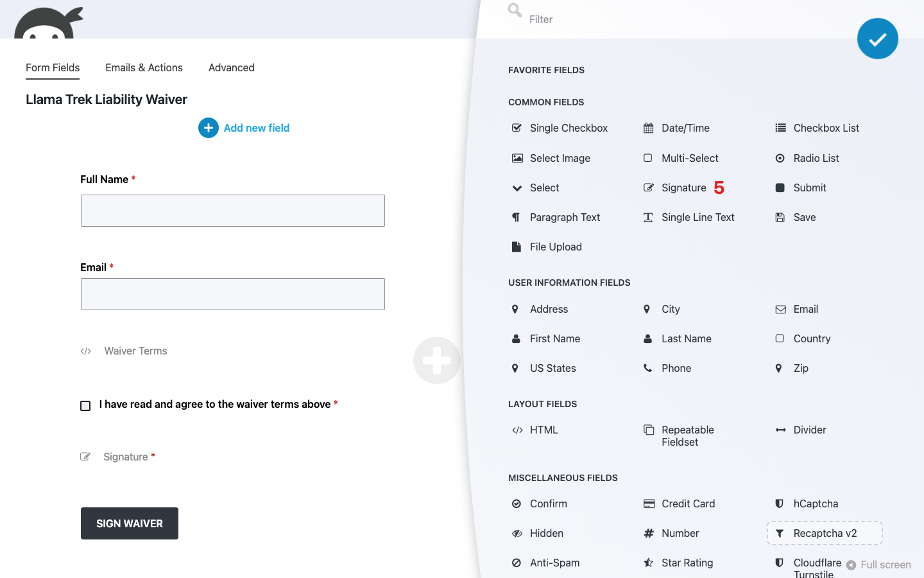Select the Date/Time calendar icon
924x578 pixels.
pos(648,128)
